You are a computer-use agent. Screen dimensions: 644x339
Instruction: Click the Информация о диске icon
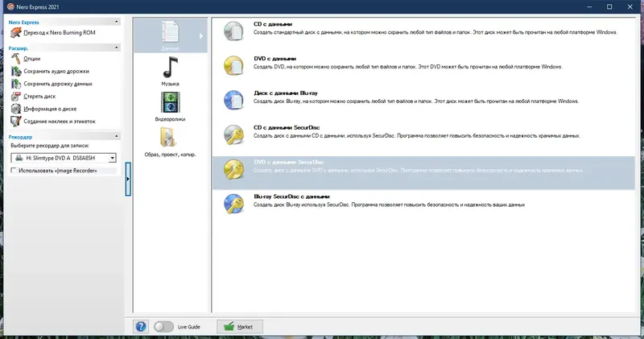(x=15, y=109)
